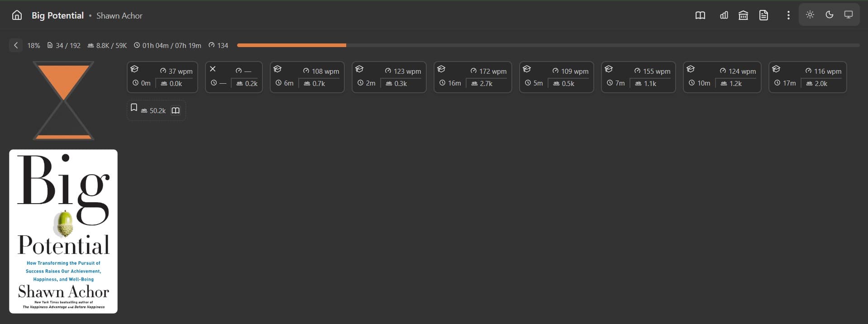Click the 0.5k word count on the 109 wpm card

(564, 83)
